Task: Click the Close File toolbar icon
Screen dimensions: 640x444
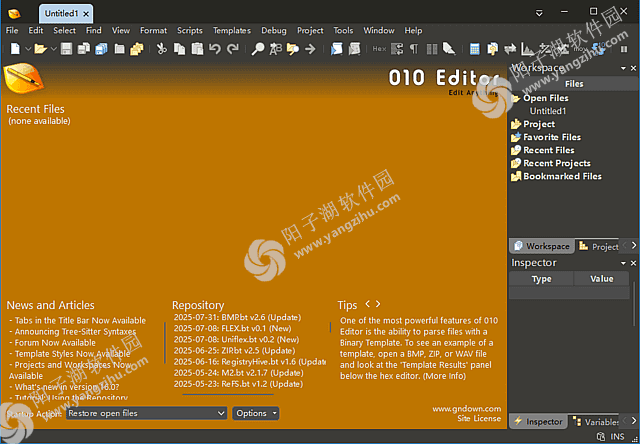Action: click(x=119, y=49)
